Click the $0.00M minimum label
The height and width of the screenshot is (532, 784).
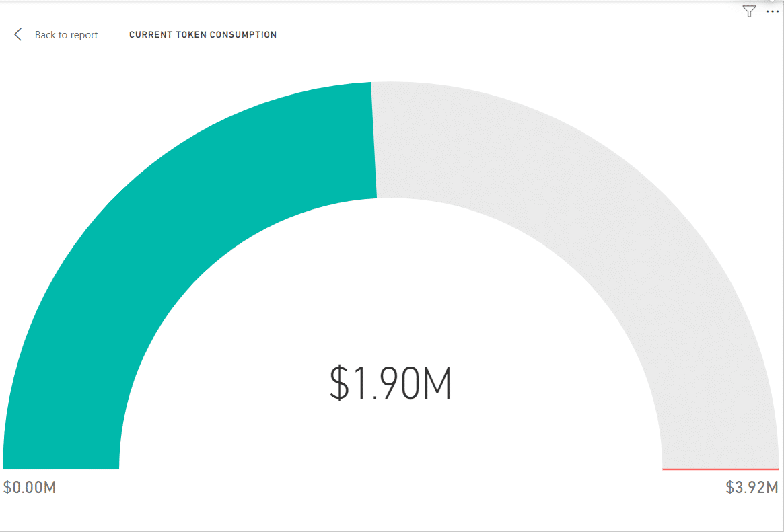pyautogui.click(x=30, y=487)
